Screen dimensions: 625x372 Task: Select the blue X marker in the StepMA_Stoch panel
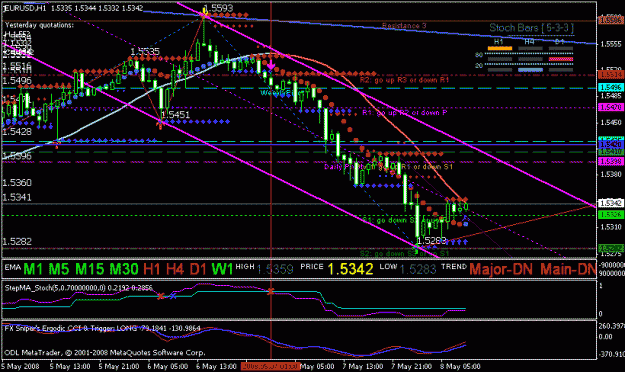pyautogui.click(x=173, y=296)
